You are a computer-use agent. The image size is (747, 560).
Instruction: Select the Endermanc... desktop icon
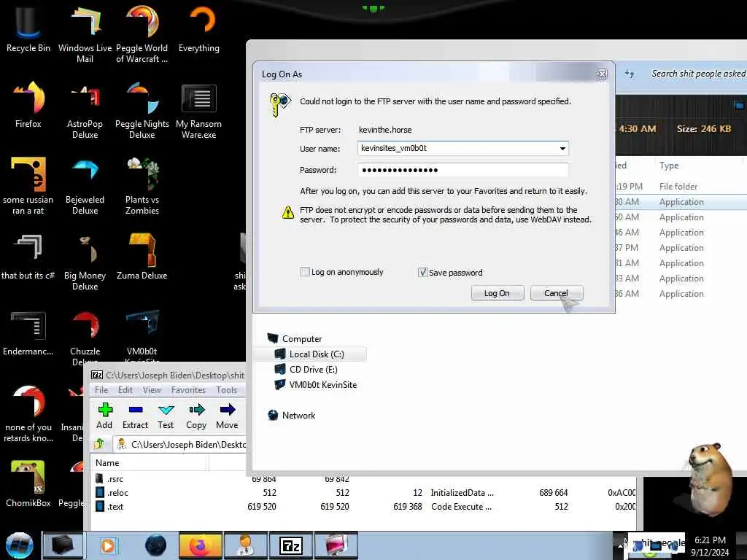(28, 333)
